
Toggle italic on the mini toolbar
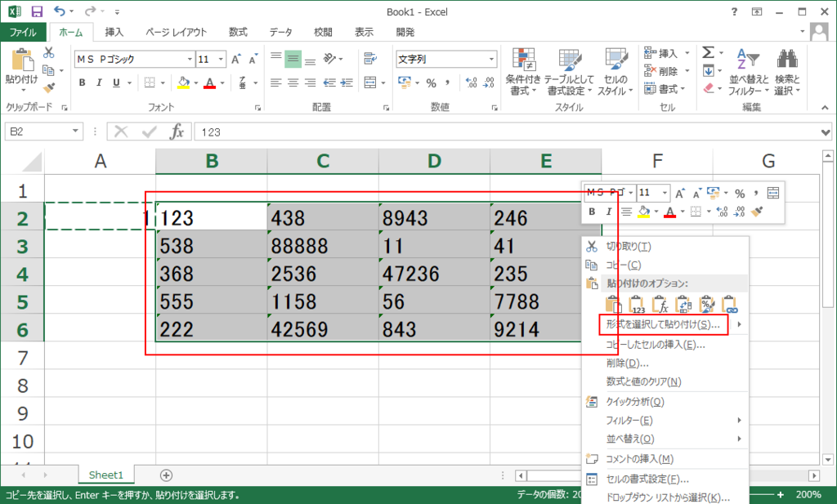click(x=609, y=210)
